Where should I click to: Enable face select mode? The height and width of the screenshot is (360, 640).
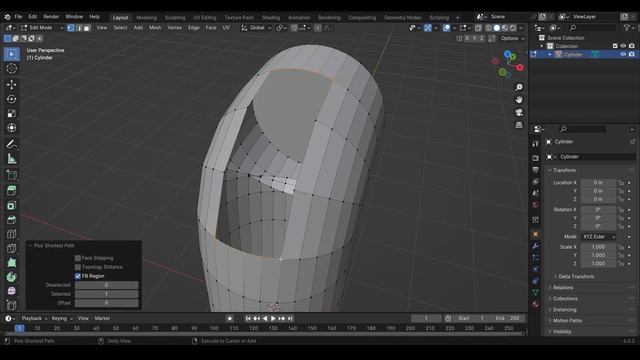pos(87,28)
